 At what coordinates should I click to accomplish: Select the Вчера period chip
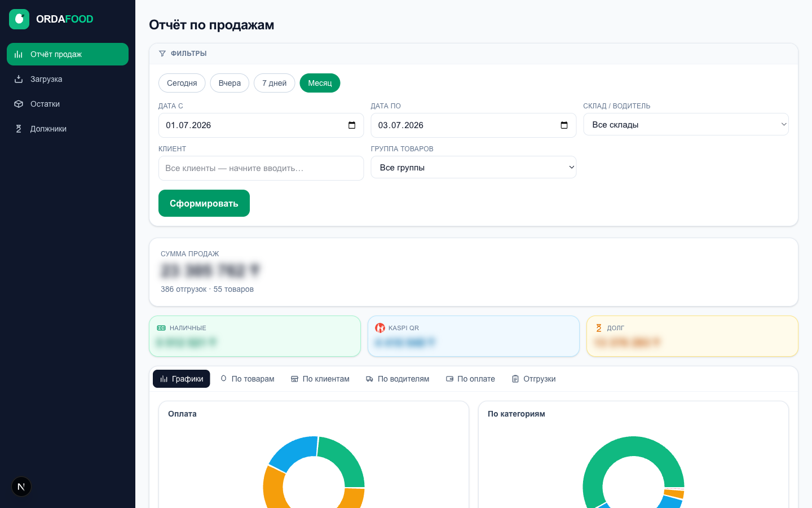point(230,83)
